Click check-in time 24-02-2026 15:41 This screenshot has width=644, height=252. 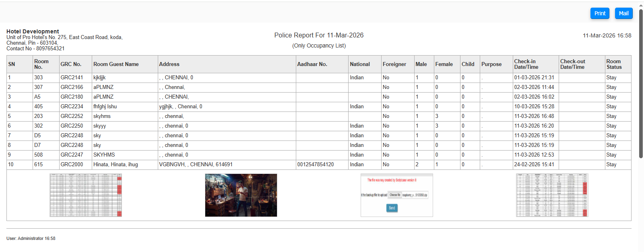[x=534, y=165]
